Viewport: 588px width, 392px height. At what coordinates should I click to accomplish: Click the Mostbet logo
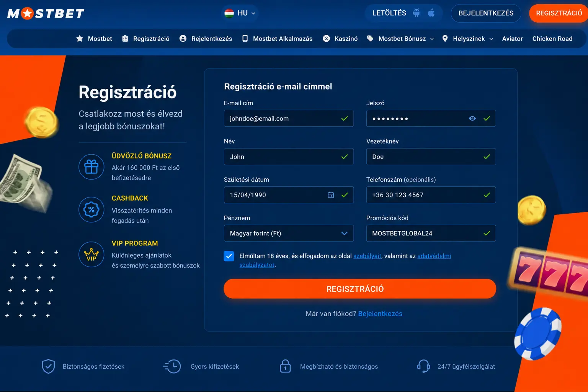46,14
